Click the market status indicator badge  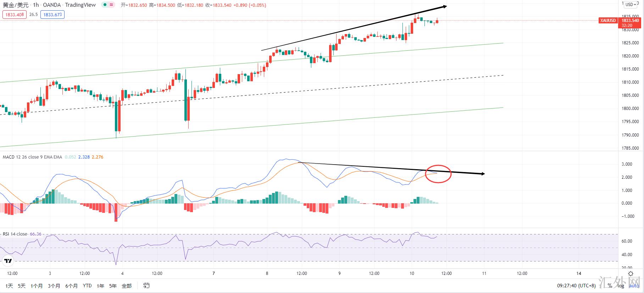(x=108, y=5)
